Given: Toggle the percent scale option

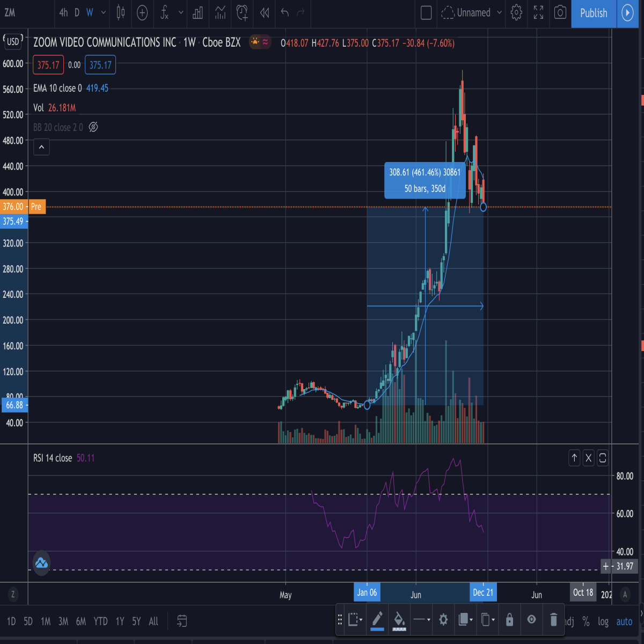Looking at the screenshot, I should point(586,621).
